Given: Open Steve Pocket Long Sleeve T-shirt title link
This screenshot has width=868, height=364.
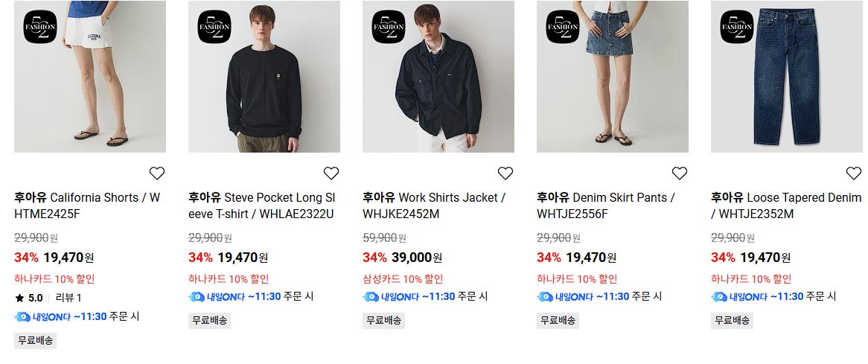Looking at the screenshot, I should point(262,205).
